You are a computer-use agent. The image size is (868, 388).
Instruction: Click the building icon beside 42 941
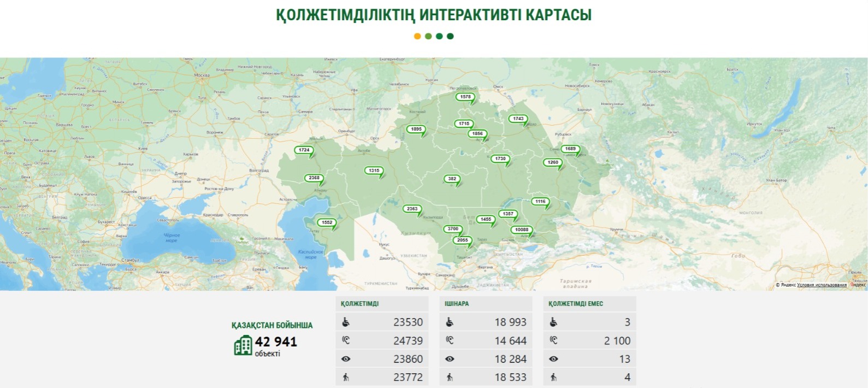click(243, 345)
